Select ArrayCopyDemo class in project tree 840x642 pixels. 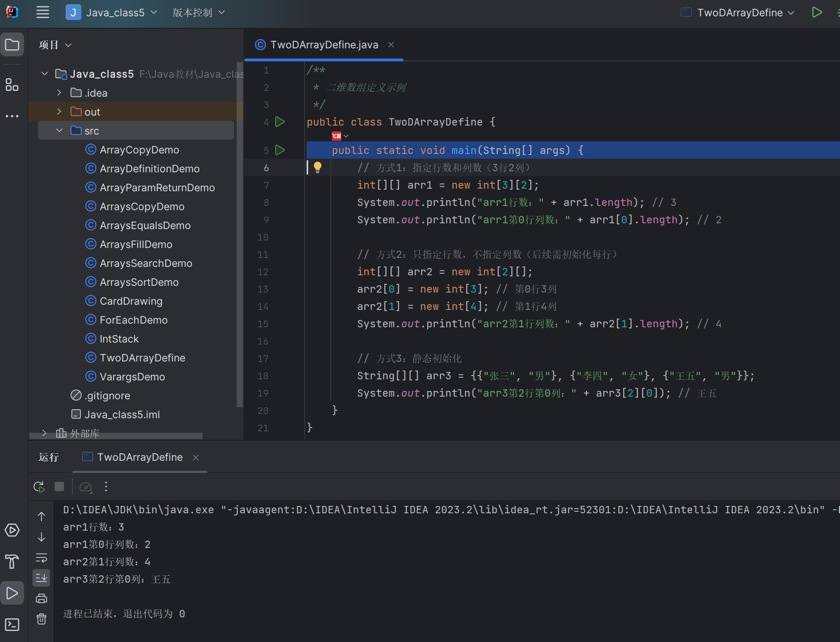click(140, 150)
